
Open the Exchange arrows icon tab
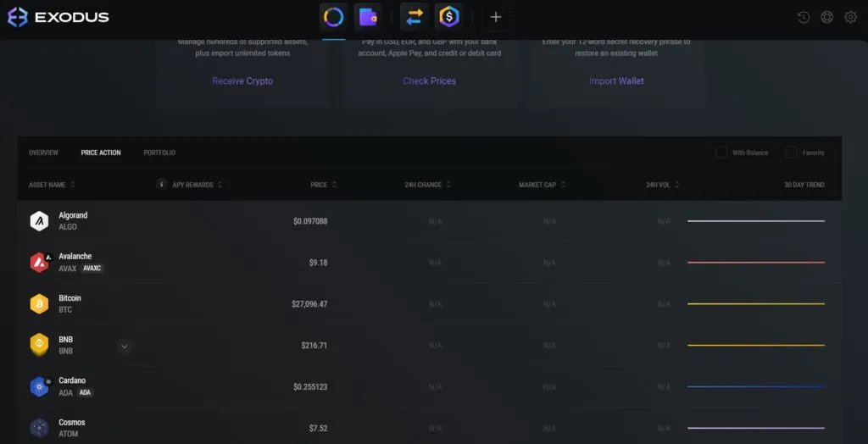[414, 17]
